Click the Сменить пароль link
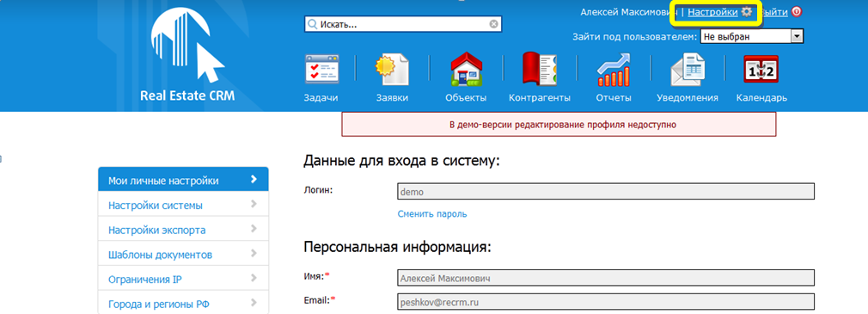Image resolution: width=868 pixels, height=314 pixels. pos(432,213)
